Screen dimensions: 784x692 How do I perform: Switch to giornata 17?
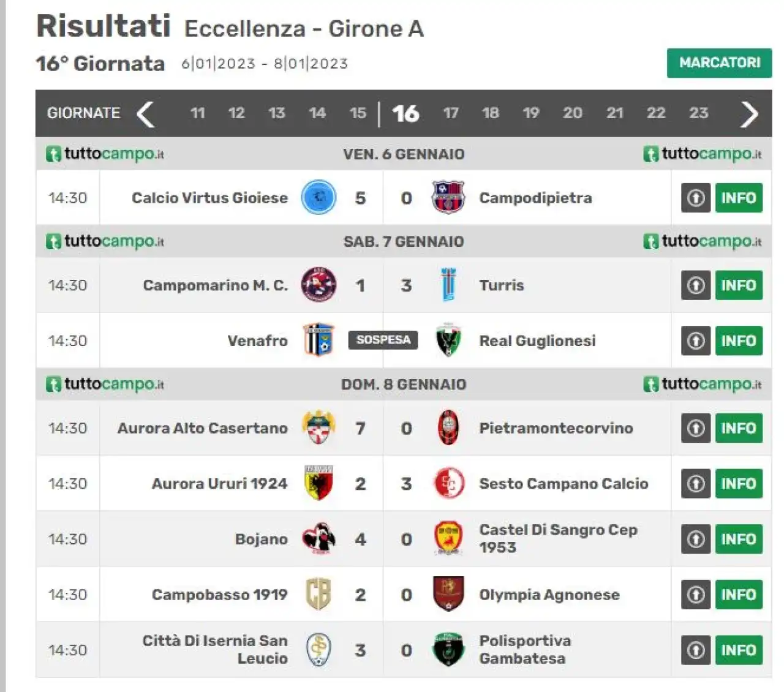(x=451, y=113)
